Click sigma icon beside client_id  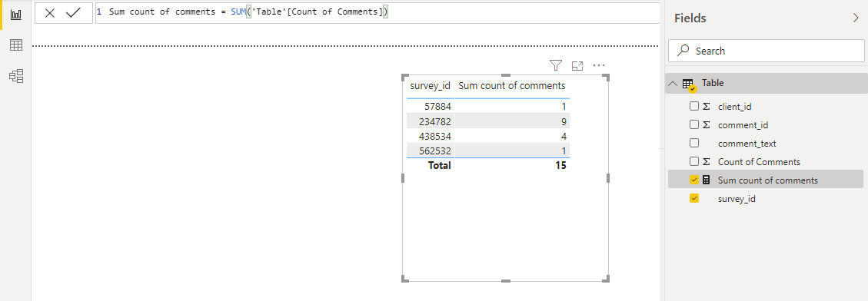pyautogui.click(x=707, y=106)
